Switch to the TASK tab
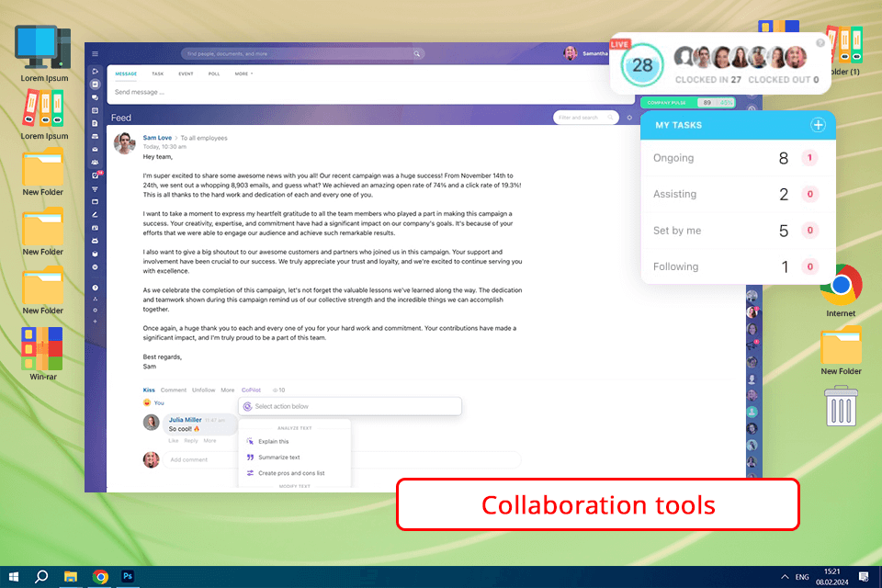The width and height of the screenshot is (882, 588). (157, 73)
